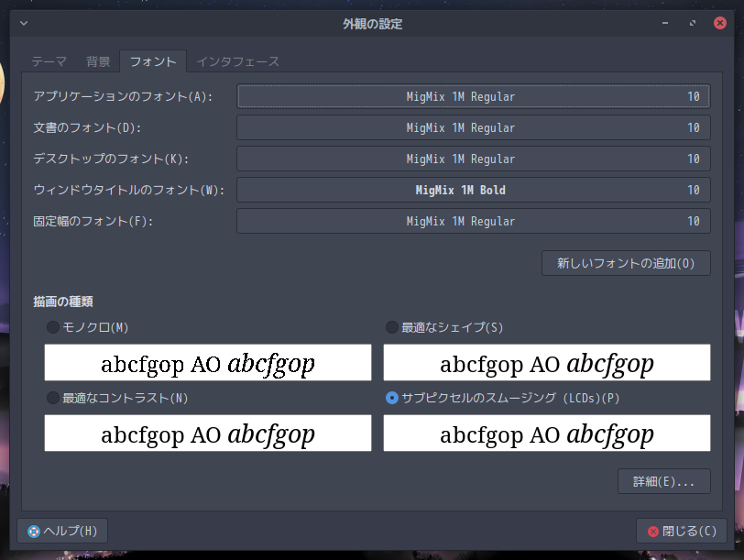Click the 文書のフォント(D) label

(87, 127)
